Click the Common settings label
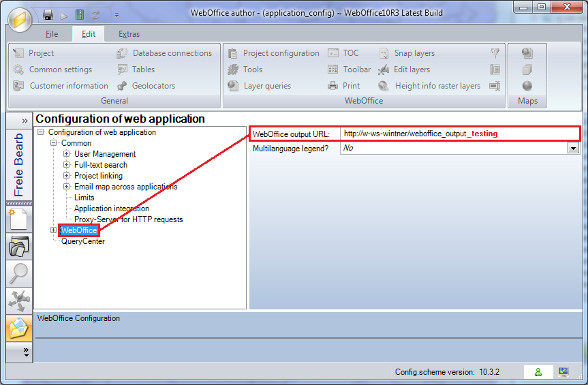Screen dimensions: 588x385 (x=61, y=70)
